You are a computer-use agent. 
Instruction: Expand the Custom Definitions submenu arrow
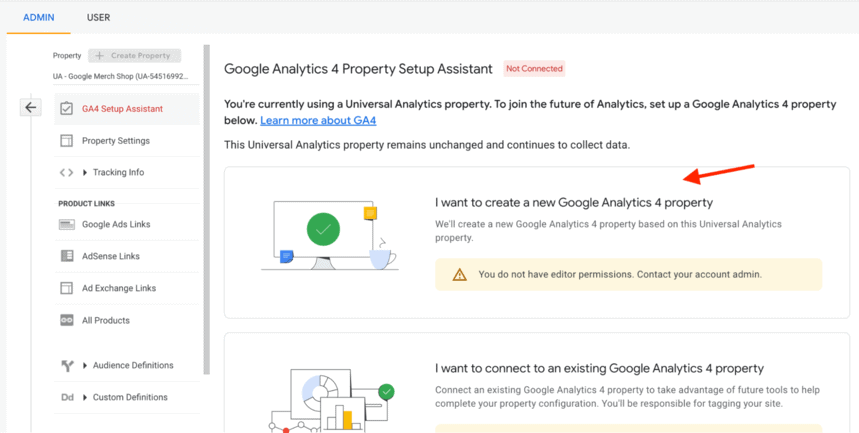point(85,398)
